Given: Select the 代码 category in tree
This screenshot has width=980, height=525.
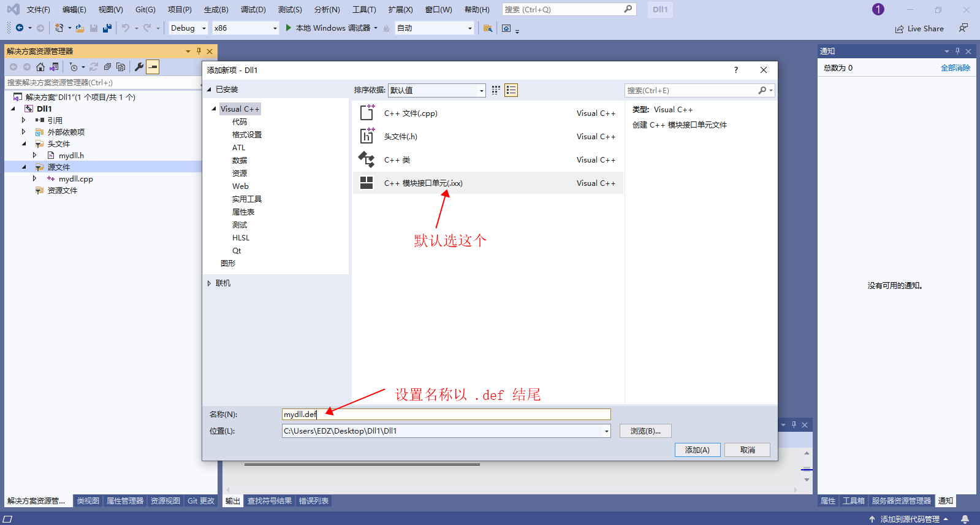Looking at the screenshot, I should point(240,122).
